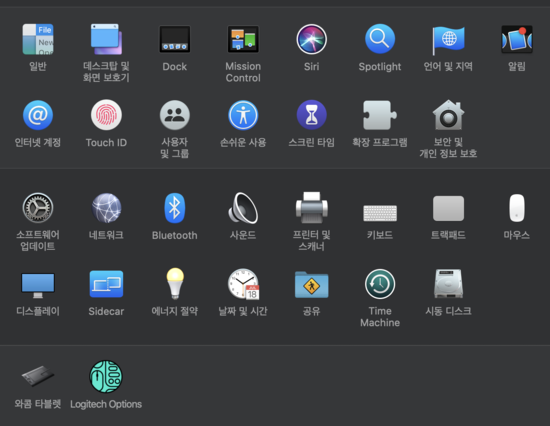This screenshot has height=426, width=550.
Task: Open 인터넷 계정 preferences
Action: click(x=38, y=115)
